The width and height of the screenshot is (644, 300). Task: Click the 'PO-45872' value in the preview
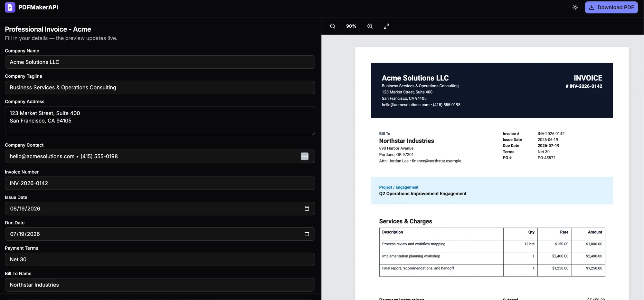click(x=546, y=158)
